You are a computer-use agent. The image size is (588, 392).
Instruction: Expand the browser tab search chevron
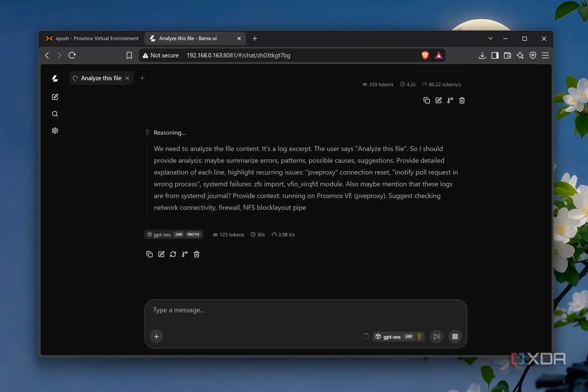point(490,38)
